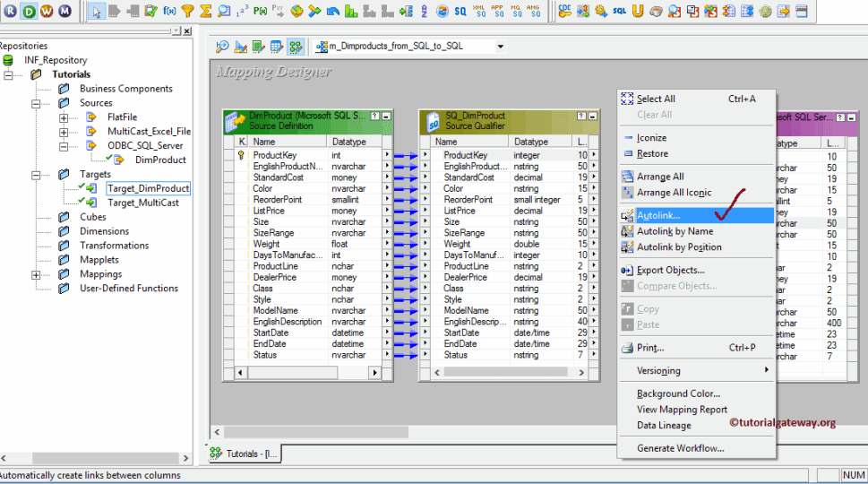
Task: Expand the MultiCast_Excel_File node
Action: 64,132
